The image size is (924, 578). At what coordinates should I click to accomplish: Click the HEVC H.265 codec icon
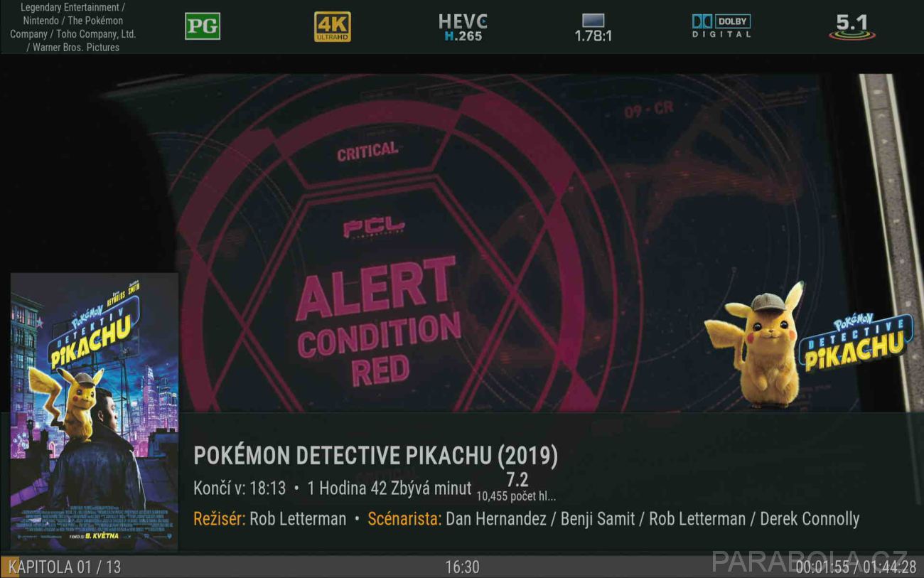463,27
